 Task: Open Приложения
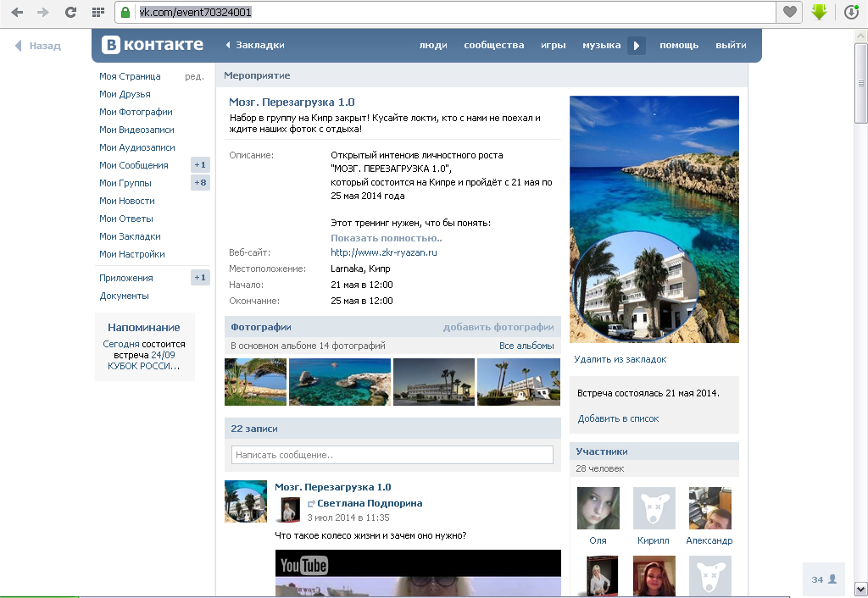pos(126,278)
